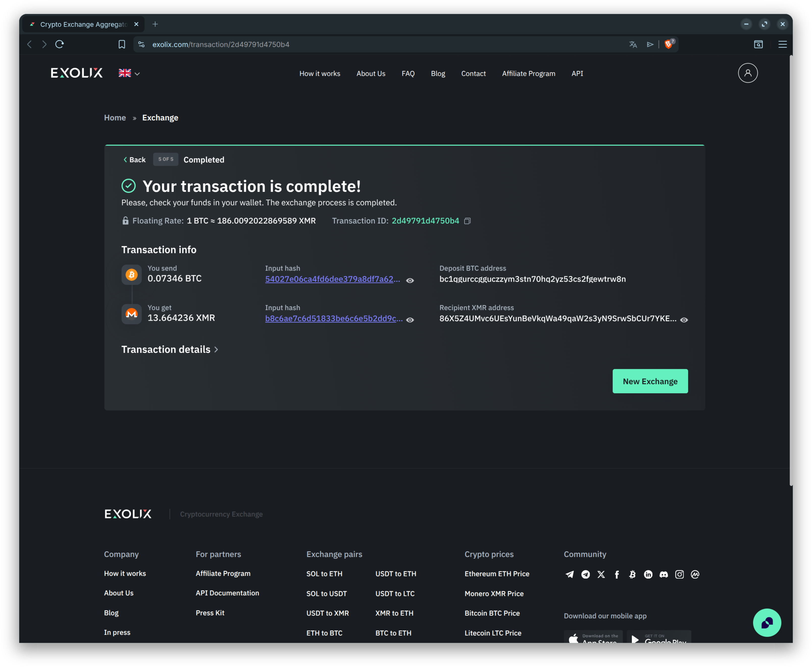
Task: Click the send arrow icon in address bar
Action: click(650, 44)
